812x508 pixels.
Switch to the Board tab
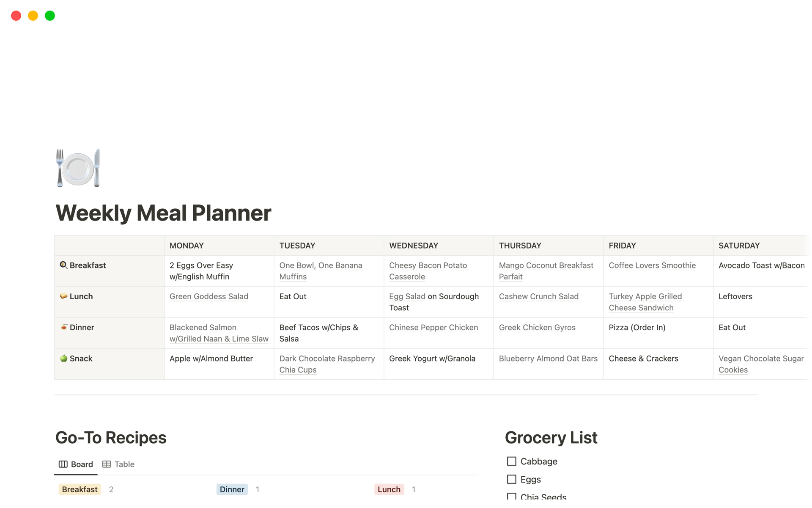click(76, 464)
